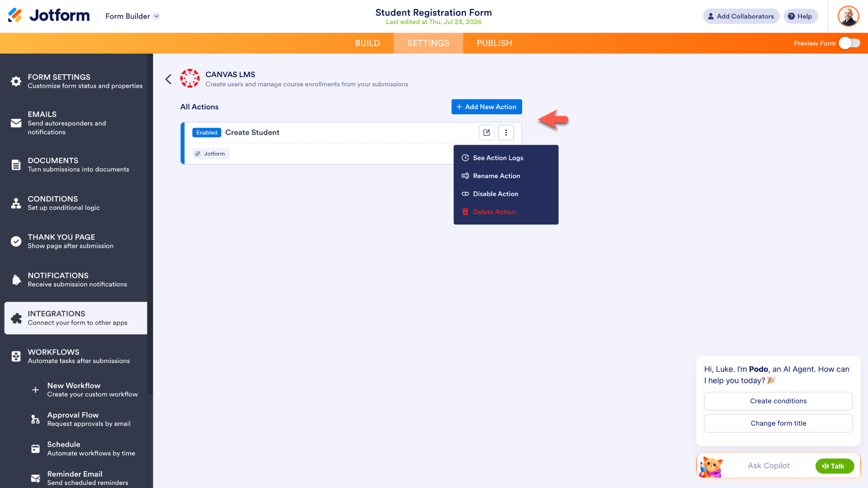Viewport: 868px width, 488px height.
Task: Click Create conditions suggestion
Action: point(778,401)
